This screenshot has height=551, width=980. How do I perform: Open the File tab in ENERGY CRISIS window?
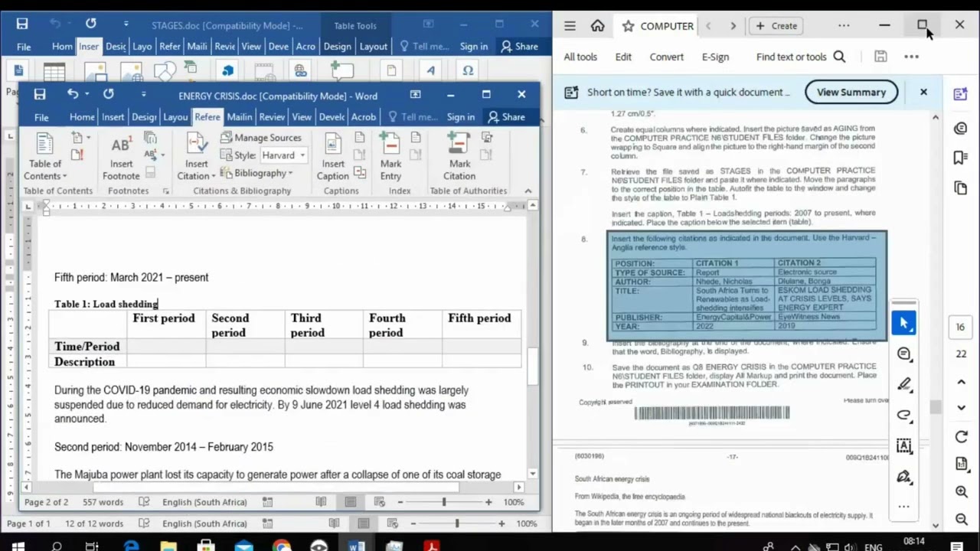tap(41, 117)
